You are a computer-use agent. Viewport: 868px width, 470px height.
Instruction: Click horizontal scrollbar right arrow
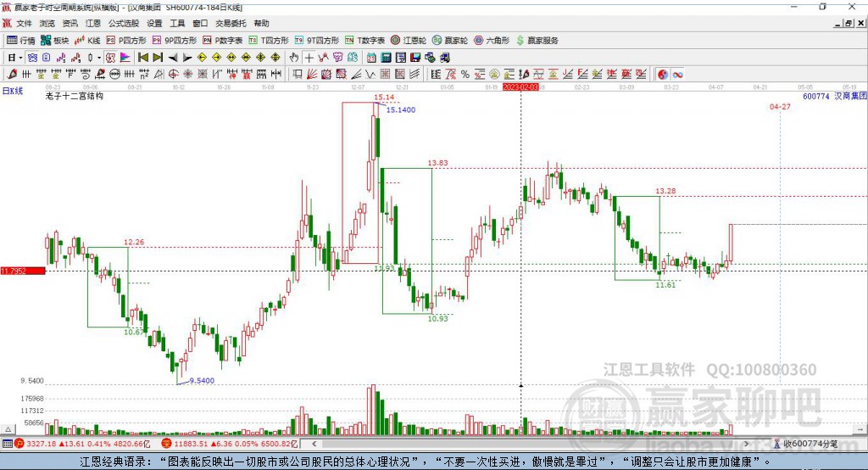pyautogui.click(x=746, y=444)
